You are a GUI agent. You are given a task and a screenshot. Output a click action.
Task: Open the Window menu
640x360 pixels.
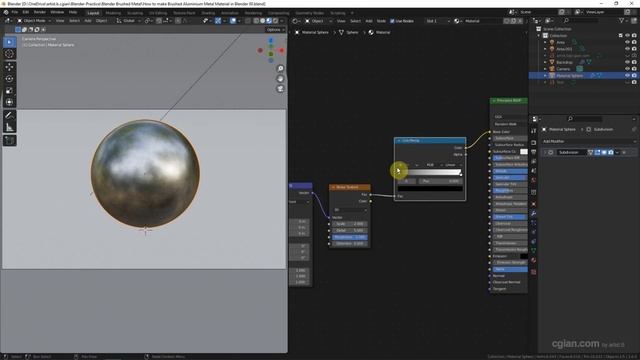[57, 12]
